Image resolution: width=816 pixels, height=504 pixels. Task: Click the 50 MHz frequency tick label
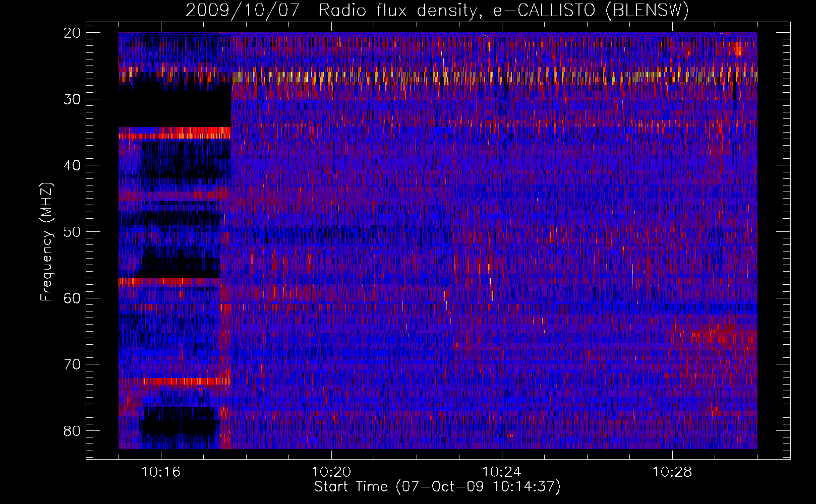coord(73,232)
